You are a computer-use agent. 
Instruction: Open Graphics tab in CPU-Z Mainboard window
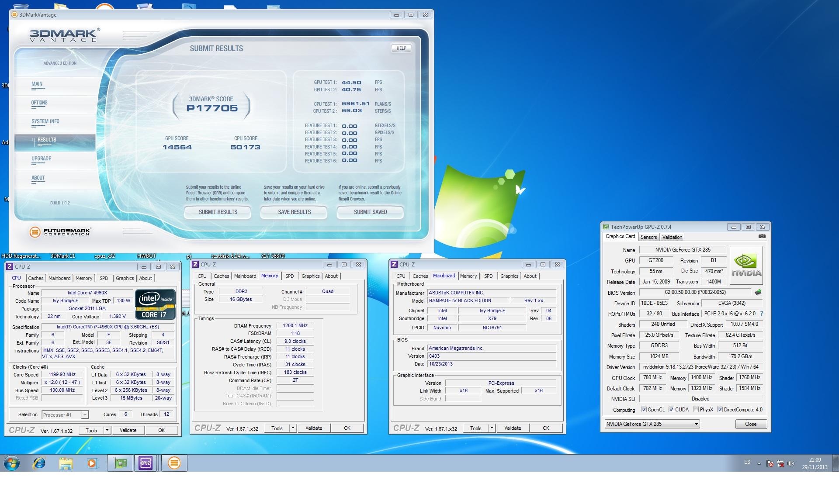pos(510,276)
